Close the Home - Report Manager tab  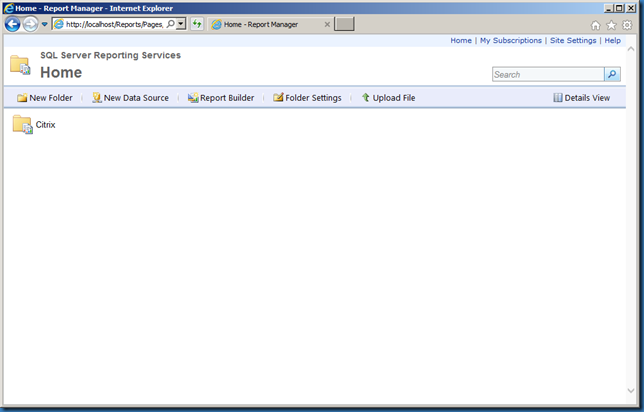(x=327, y=25)
